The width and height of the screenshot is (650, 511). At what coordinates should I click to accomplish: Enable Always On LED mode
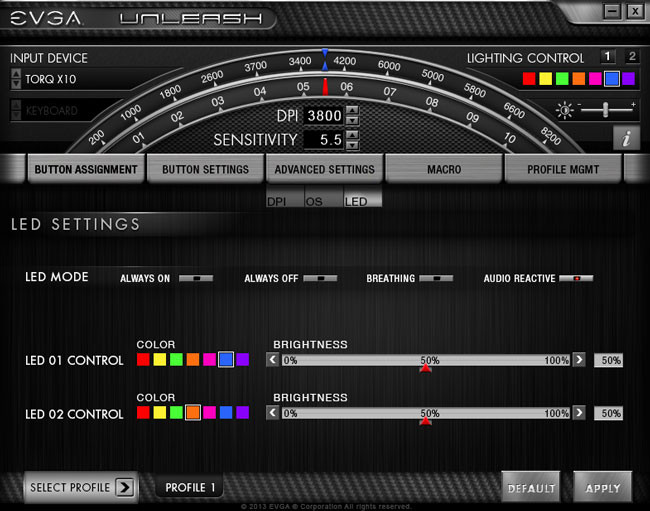pos(196,278)
